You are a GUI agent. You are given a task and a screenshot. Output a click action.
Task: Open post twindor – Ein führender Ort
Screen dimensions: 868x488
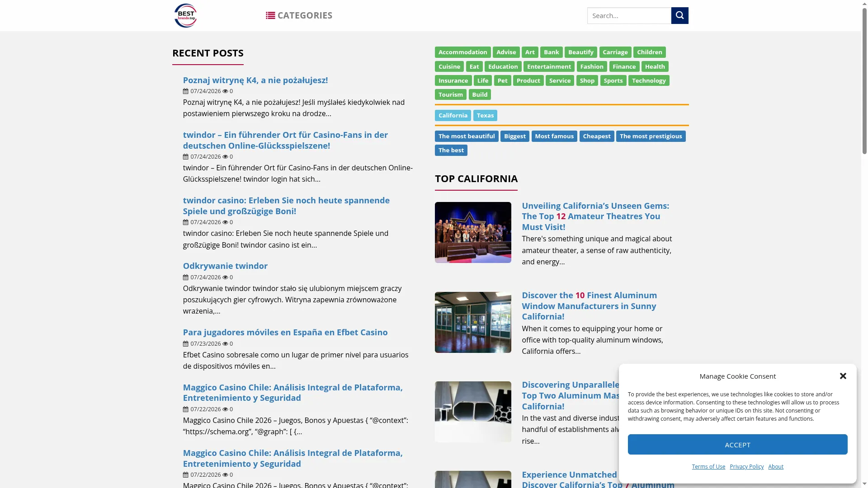[x=285, y=140]
